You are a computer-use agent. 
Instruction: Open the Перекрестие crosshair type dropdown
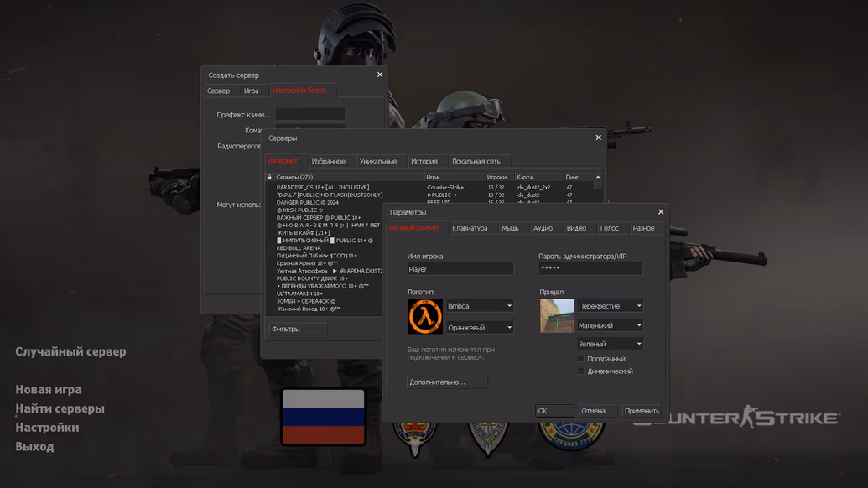[x=611, y=305]
